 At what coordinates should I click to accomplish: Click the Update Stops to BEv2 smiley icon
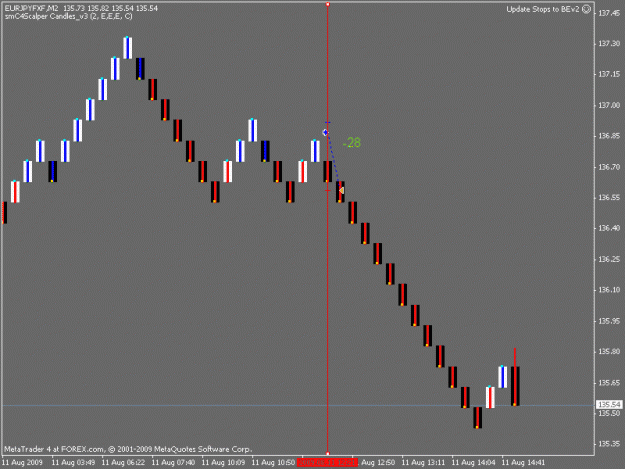(586, 9)
